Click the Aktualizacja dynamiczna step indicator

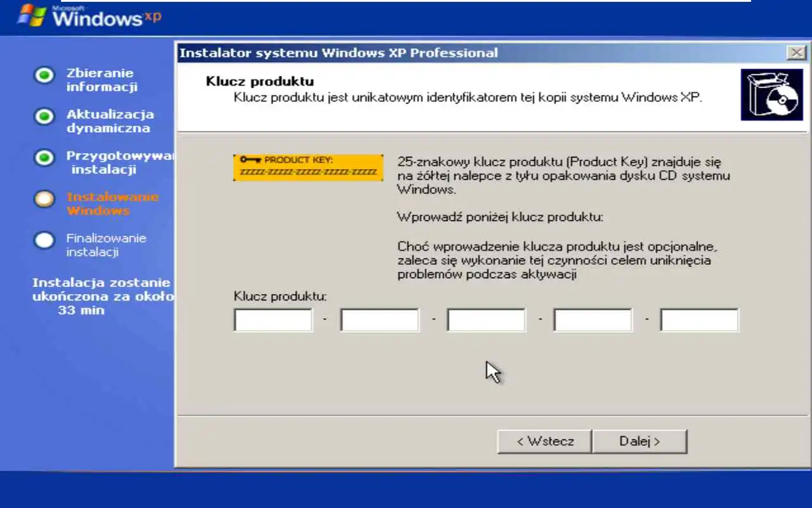click(x=44, y=117)
